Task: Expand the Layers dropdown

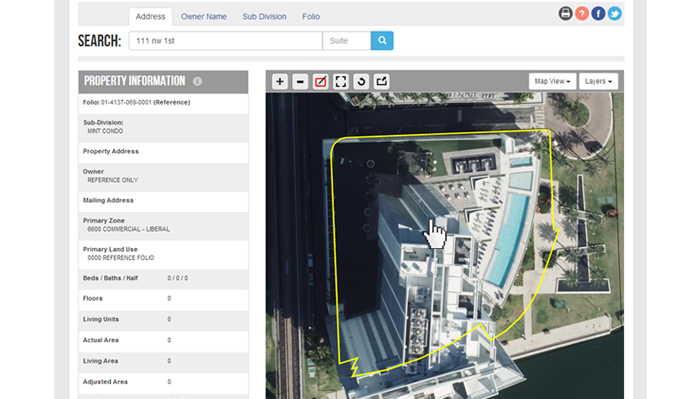Action: click(598, 81)
